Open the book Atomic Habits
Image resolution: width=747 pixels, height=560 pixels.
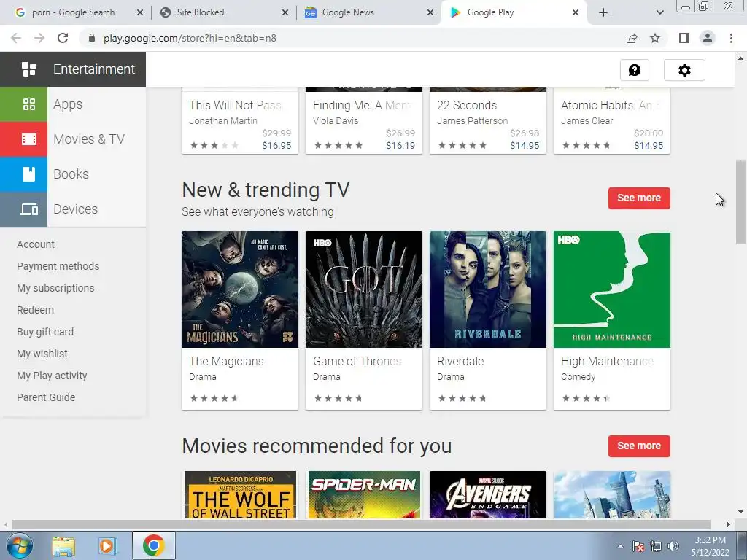[612, 120]
